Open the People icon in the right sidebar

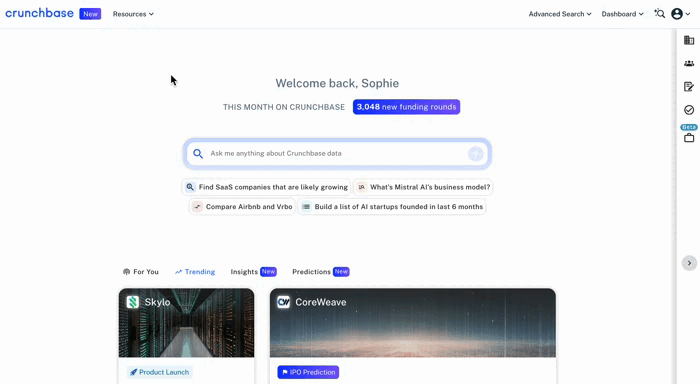(x=689, y=63)
